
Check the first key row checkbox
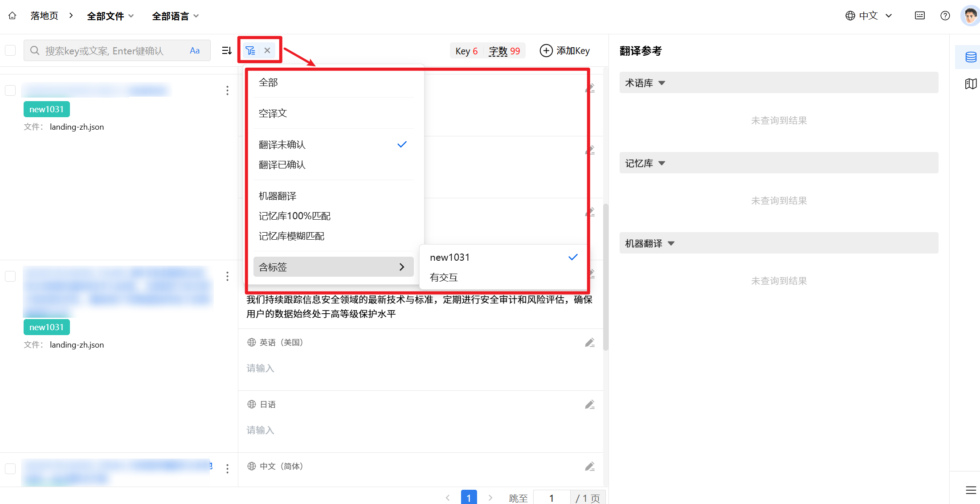(11, 90)
